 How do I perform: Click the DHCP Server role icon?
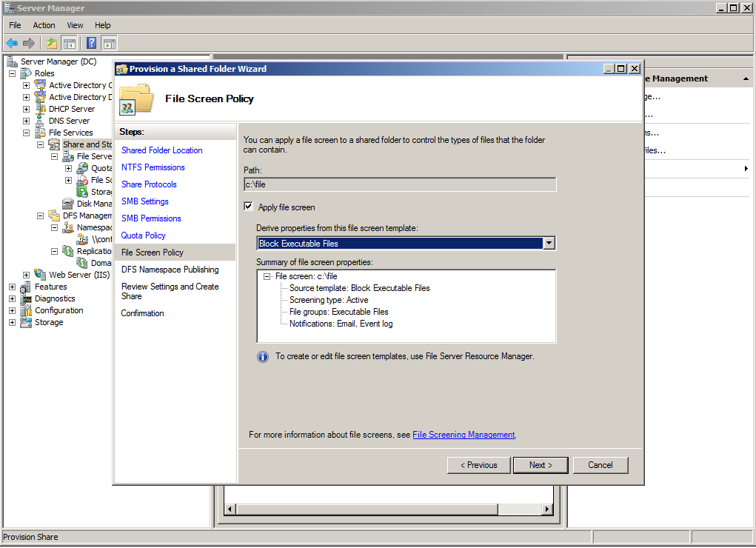pyautogui.click(x=41, y=109)
